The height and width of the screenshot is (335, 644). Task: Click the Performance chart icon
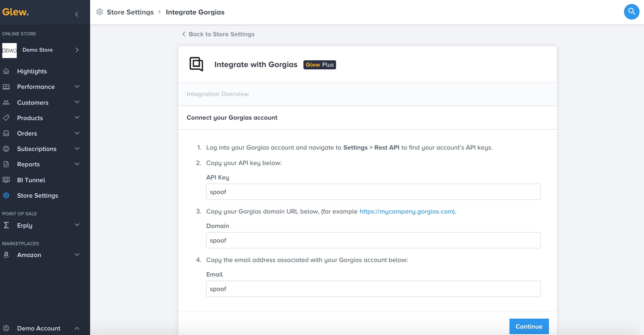coord(6,87)
